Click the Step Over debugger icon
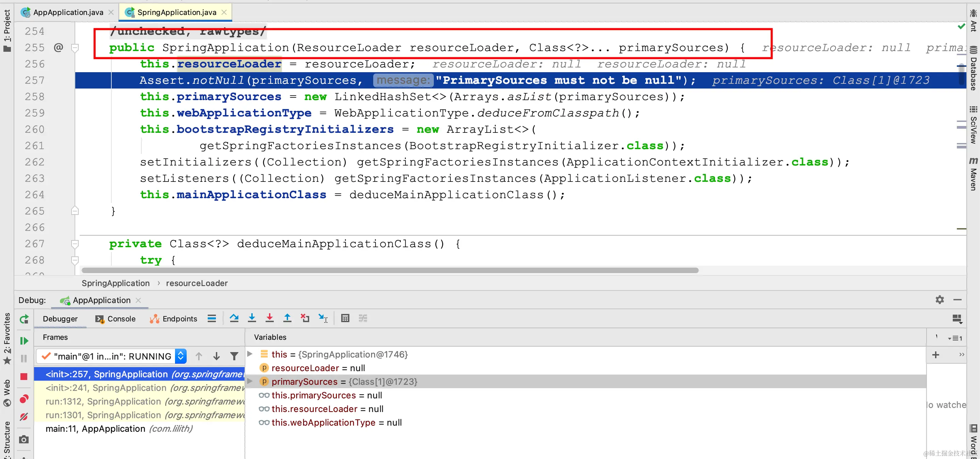 click(234, 318)
